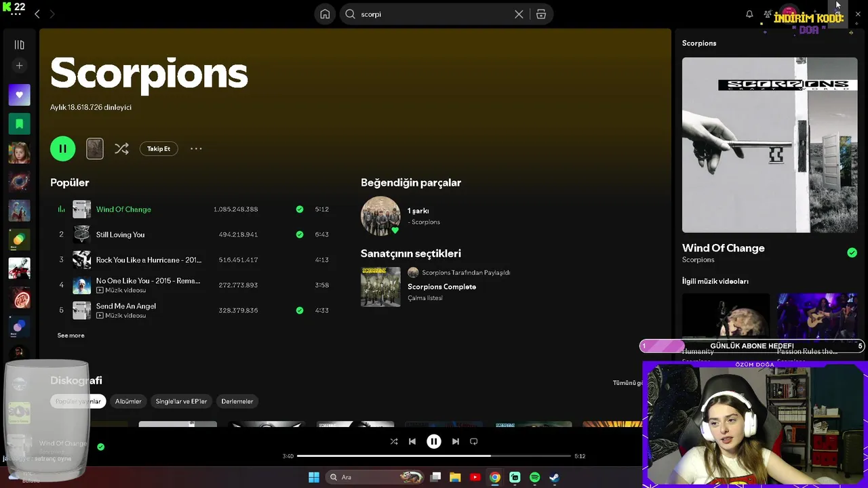Viewport: 868px width, 488px height.
Task: Select the Popüler yayınlar filter chip
Action: tap(78, 401)
